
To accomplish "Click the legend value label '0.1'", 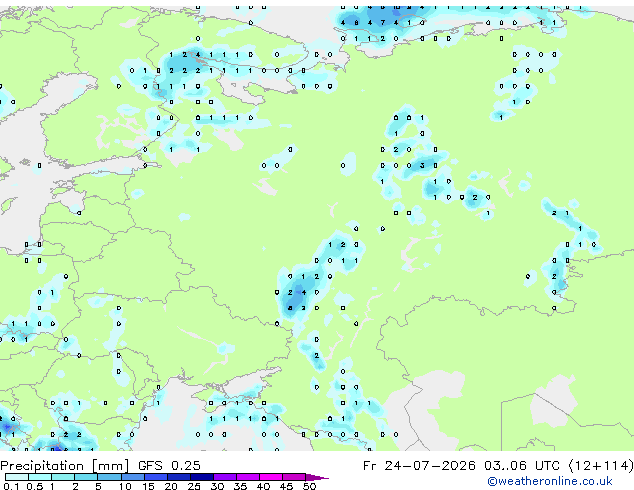I will pyautogui.click(x=11, y=486).
